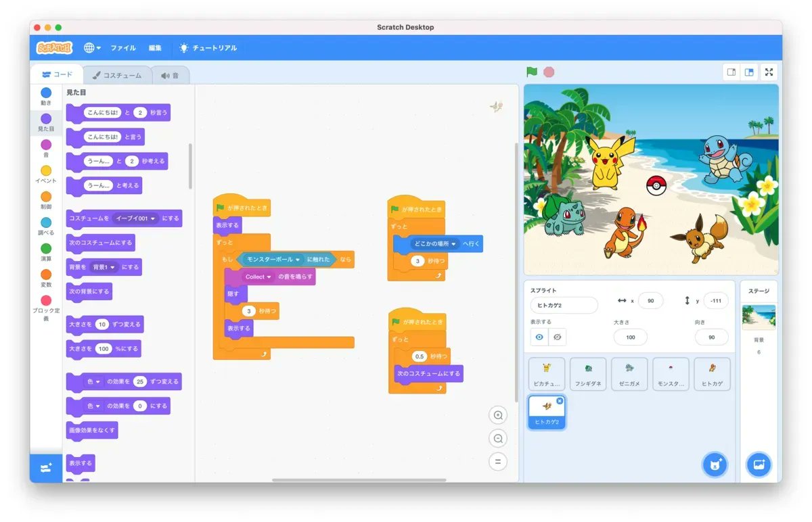Open backdrop dropdown 背景1 in palette
The width and height of the screenshot is (812, 522).
105,267
